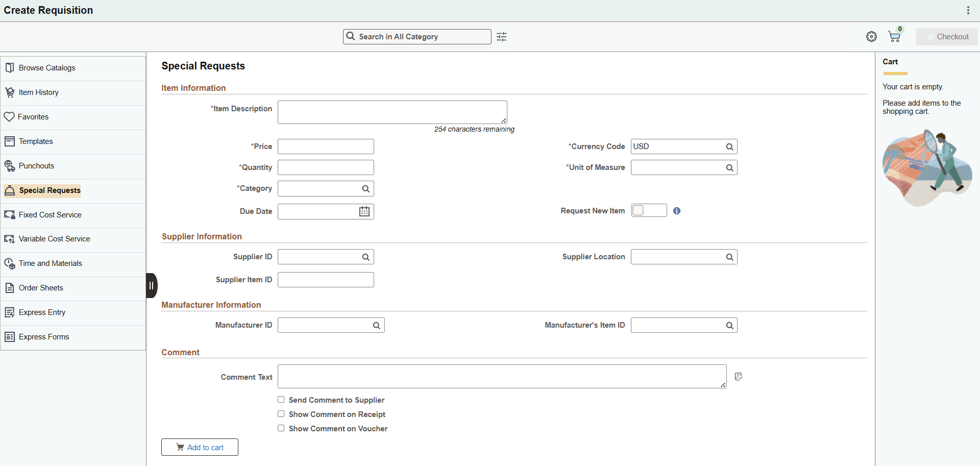Open Browse Catalogs in the sidebar
Image resolution: width=980 pixels, height=466 pixels.
(73, 68)
